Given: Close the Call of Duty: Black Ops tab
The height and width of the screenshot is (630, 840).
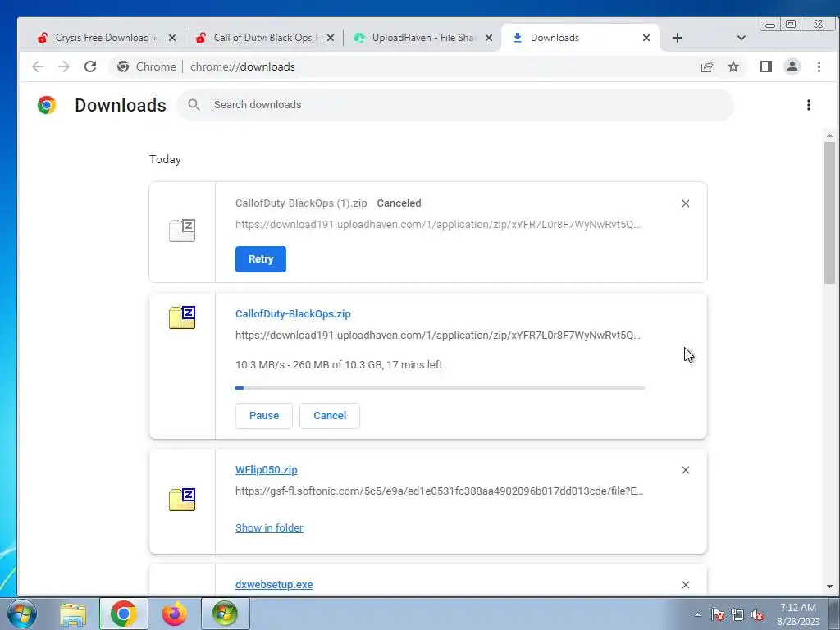Looking at the screenshot, I should tap(331, 38).
